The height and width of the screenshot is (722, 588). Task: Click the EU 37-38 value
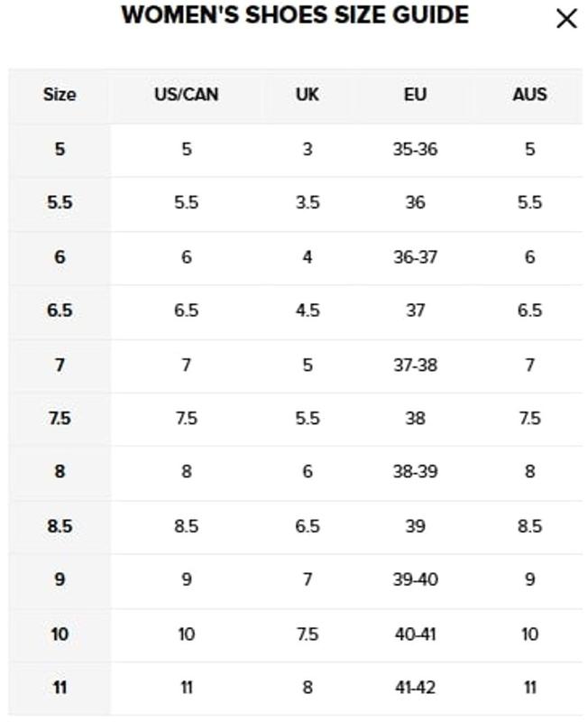(x=415, y=365)
